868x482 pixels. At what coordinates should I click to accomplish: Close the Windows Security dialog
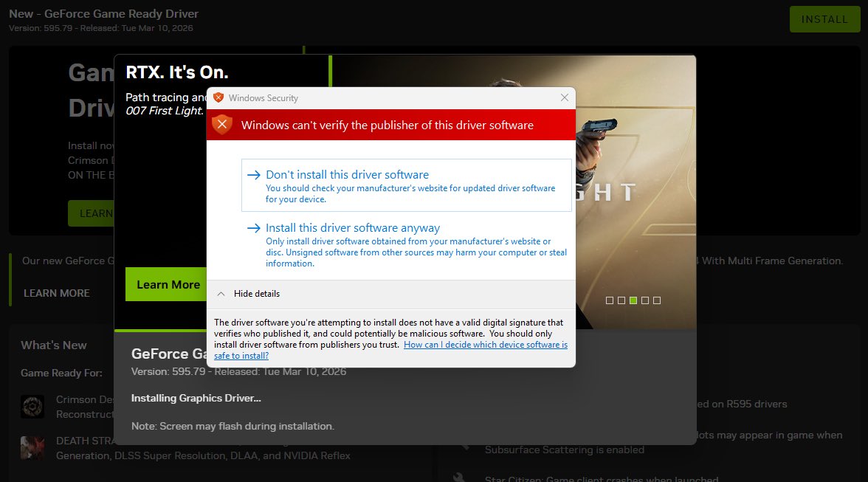[x=564, y=97]
